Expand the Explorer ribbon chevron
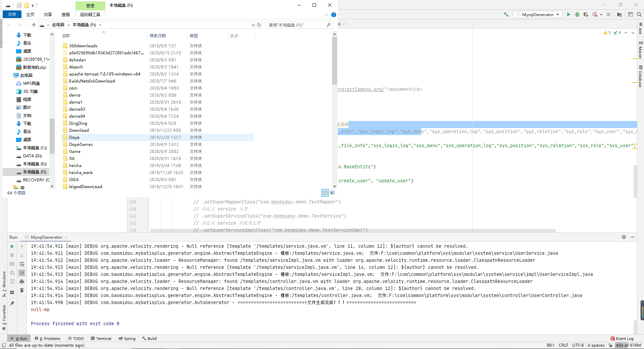This screenshot has width=644, height=349. pos(326,15)
